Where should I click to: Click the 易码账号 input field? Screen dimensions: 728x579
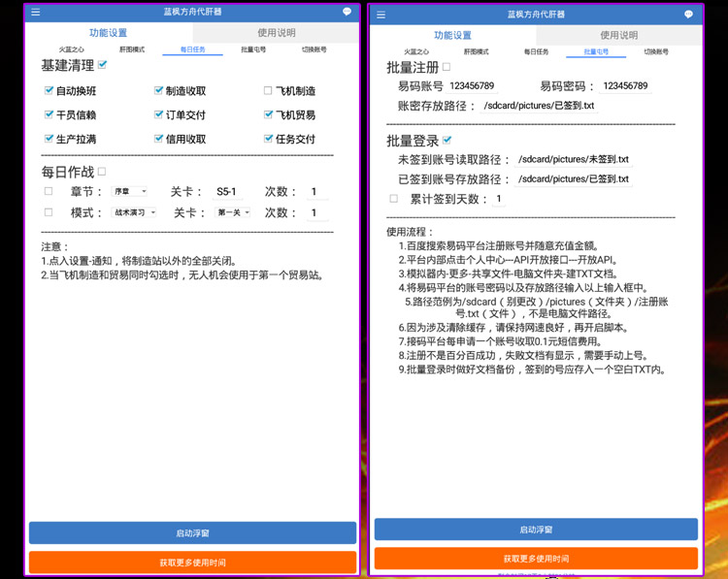472,85
